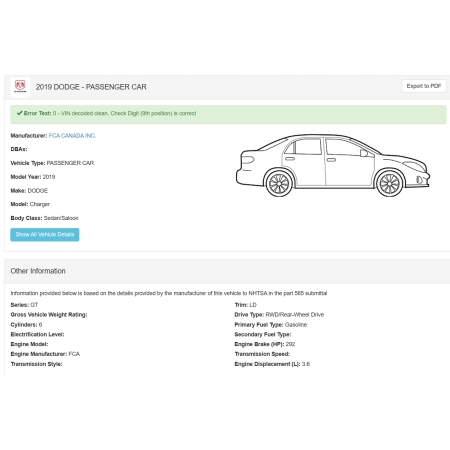Click the Dodge logo icon
This screenshot has height=450, width=450.
coord(20,87)
